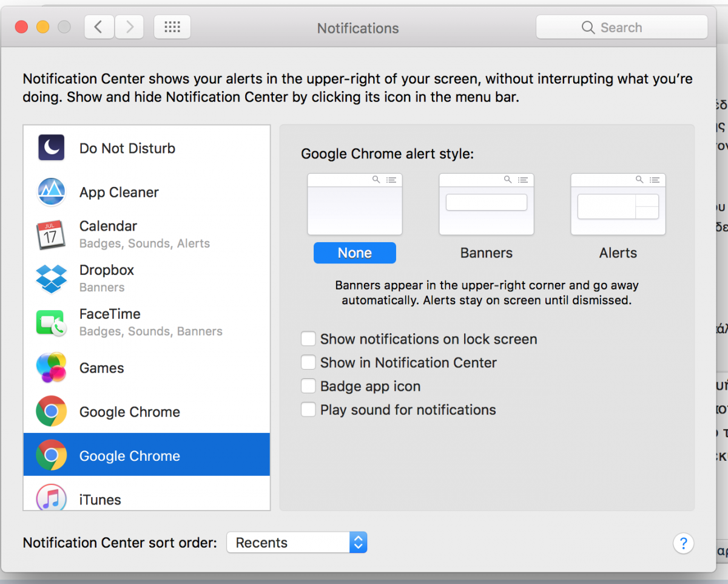Image resolution: width=728 pixels, height=584 pixels.
Task: Select FaceTime row label
Action: pyautogui.click(x=110, y=314)
